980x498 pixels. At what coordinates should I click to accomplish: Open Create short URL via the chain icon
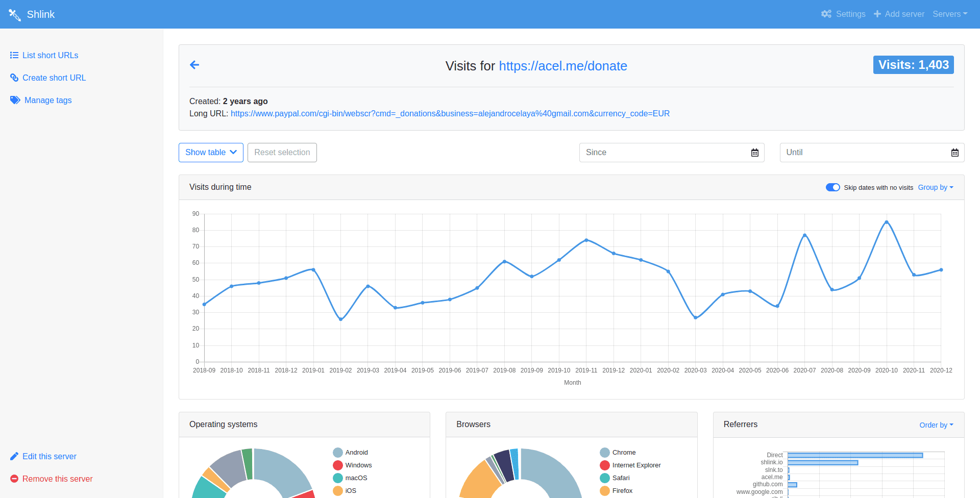(15, 78)
